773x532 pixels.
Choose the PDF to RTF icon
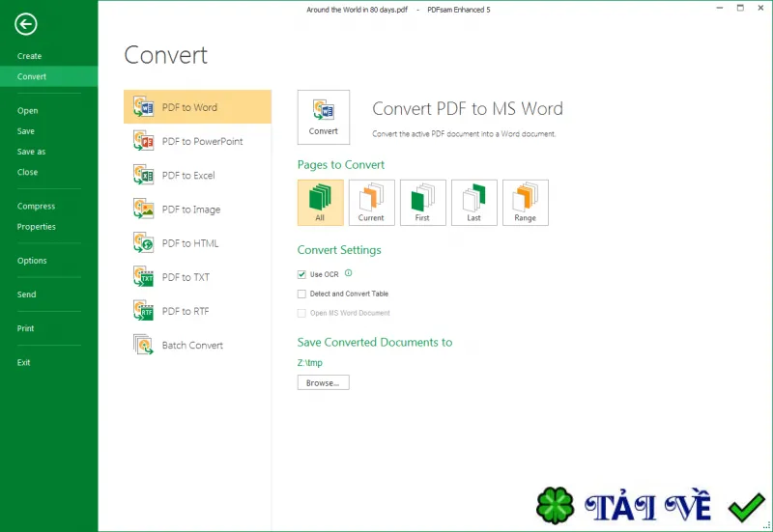pos(143,311)
